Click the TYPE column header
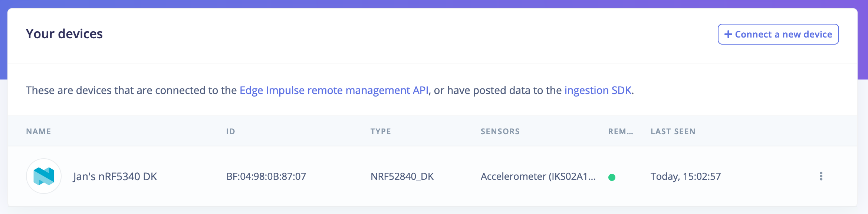 [x=381, y=131]
